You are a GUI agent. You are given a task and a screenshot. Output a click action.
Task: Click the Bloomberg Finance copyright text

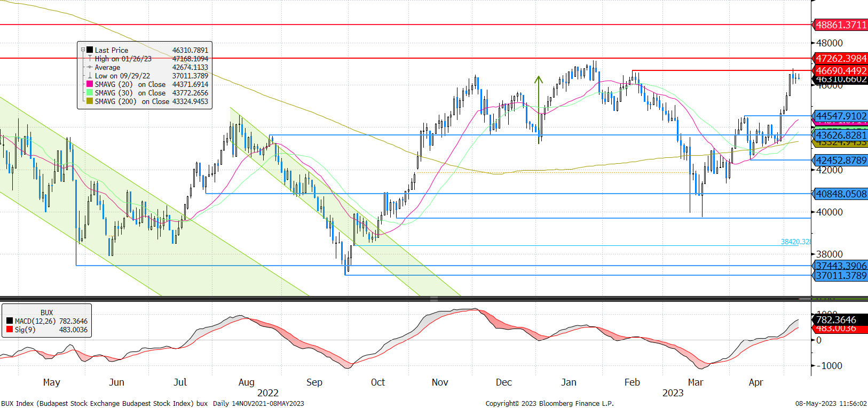tap(550, 403)
